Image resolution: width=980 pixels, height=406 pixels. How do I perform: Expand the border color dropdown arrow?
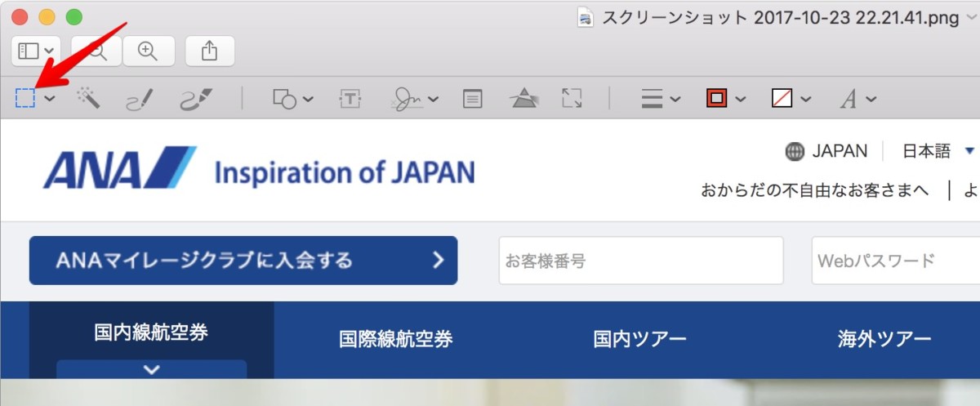click(x=741, y=100)
